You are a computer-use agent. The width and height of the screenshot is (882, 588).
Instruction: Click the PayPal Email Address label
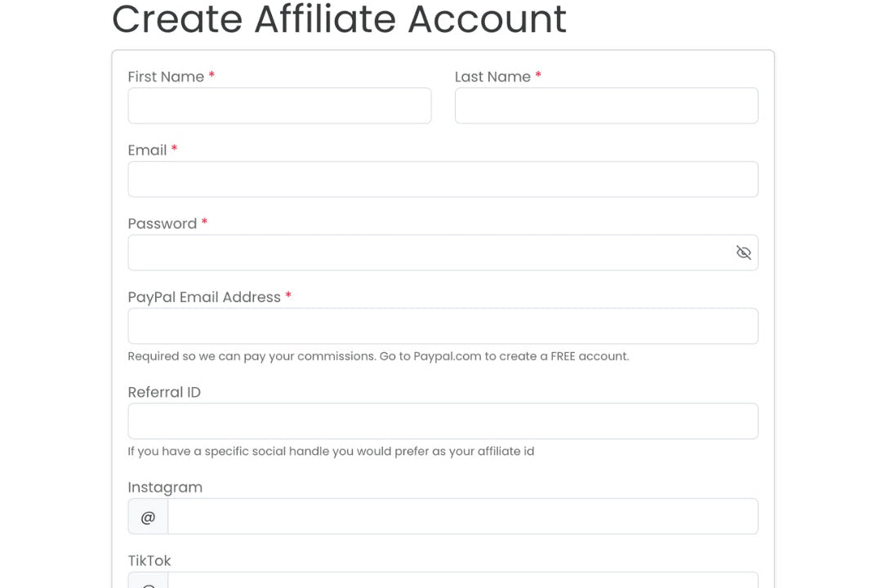(x=204, y=297)
